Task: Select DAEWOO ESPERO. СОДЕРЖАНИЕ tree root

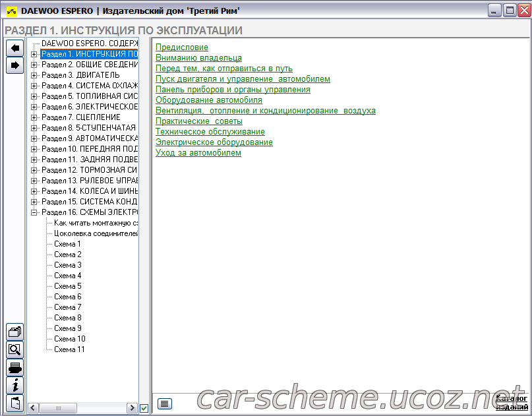Action: pyautogui.click(x=90, y=44)
